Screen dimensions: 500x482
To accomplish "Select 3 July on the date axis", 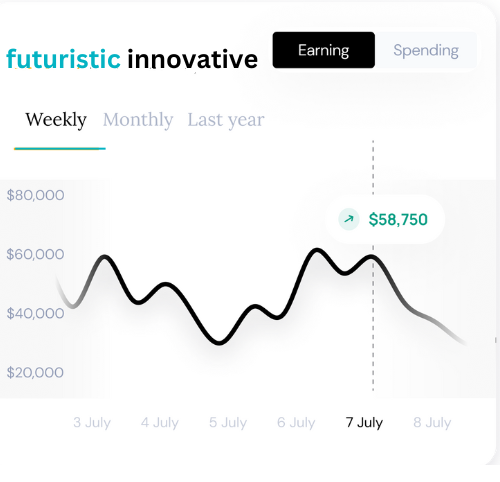I will click(x=92, y=422).
